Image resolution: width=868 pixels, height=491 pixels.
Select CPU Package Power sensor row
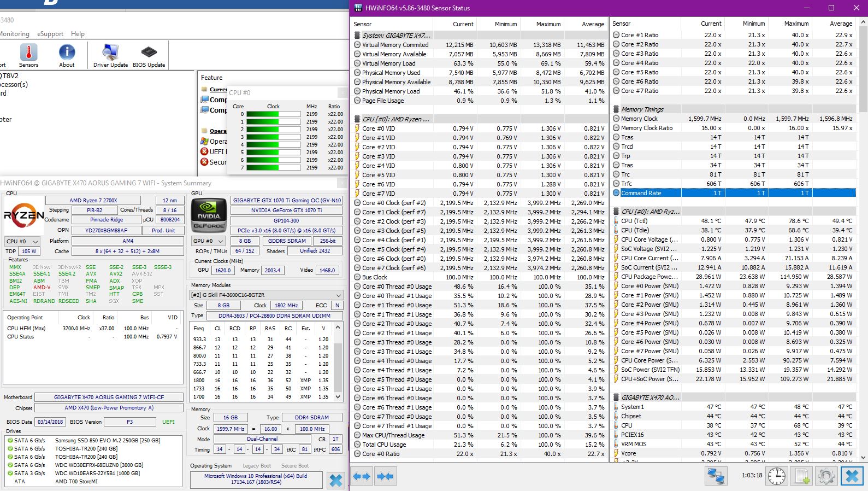click(x=733, y=277)
